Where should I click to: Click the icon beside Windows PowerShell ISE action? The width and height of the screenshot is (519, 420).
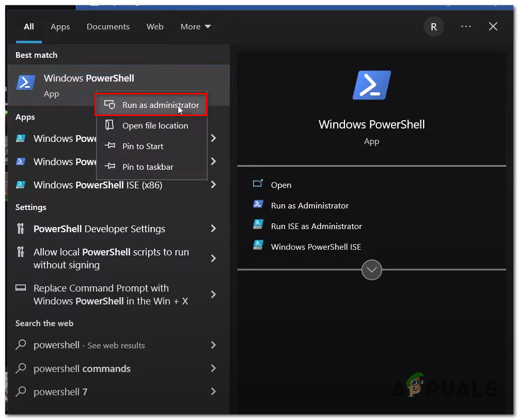click(x=258, y=245)
